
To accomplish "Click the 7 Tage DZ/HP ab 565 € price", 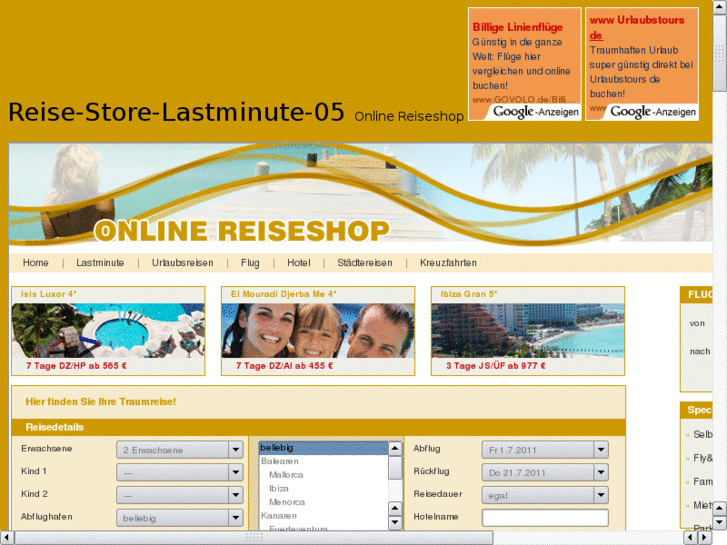I will pos(76,366).
